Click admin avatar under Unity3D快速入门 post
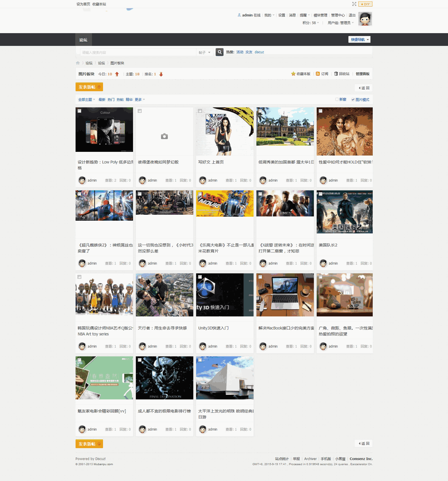 coord(203,346)
